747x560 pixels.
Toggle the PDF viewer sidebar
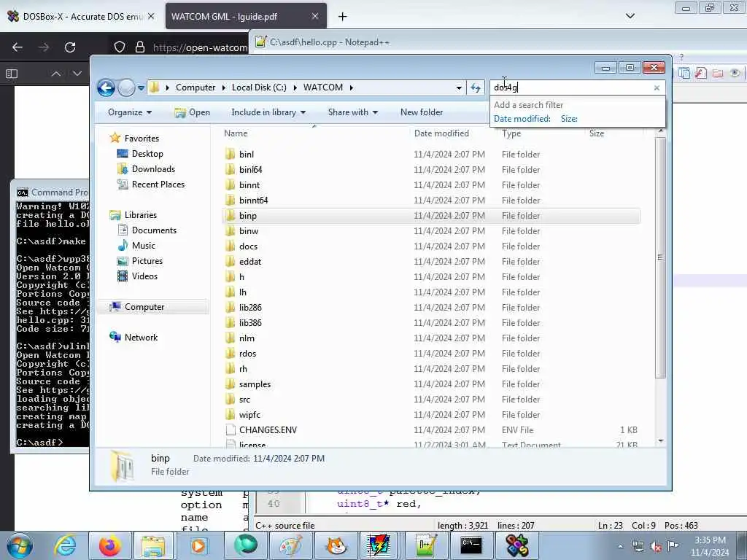coord(12,74)
